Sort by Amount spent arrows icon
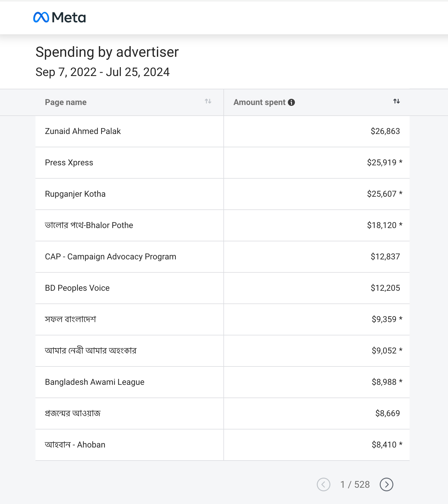 tap(396, 101)
